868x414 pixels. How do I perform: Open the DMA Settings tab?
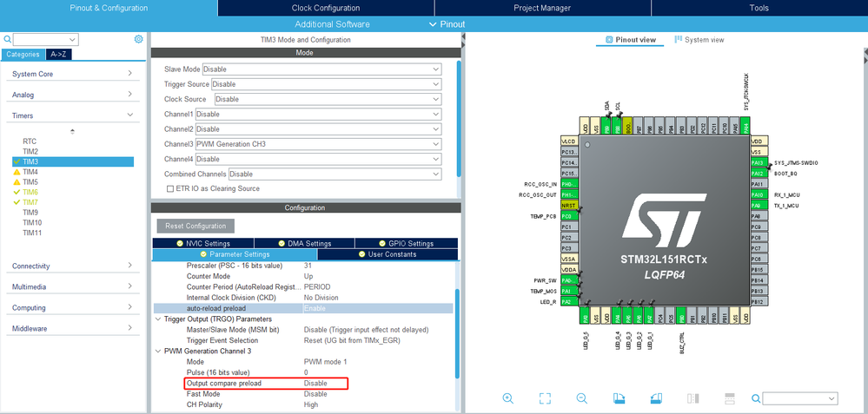tap(304, 243)
